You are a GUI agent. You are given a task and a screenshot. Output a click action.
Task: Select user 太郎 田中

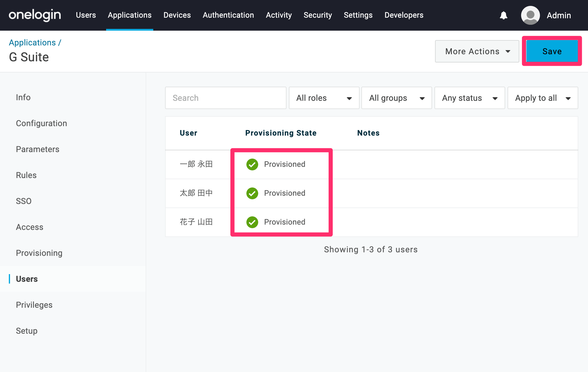click(x=196, y=193)
